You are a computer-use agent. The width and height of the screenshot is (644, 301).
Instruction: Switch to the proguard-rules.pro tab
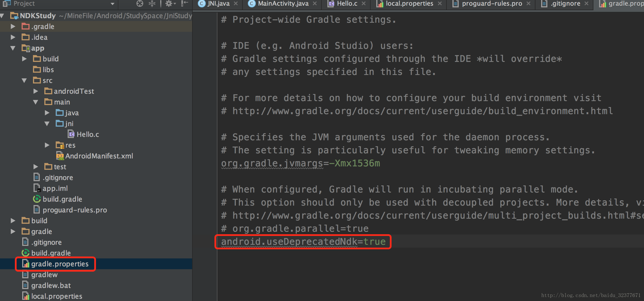coord(492,4)
